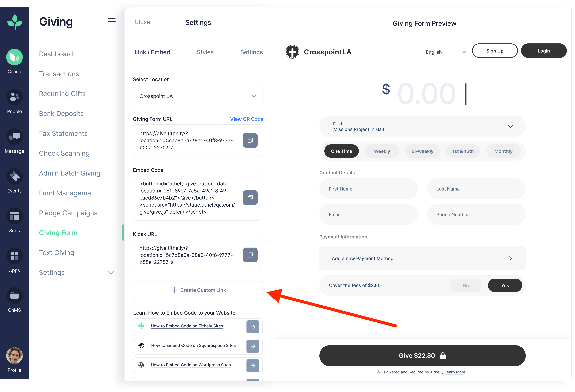Open Bank Deposits in the sidebar
Screen dimensions: 575x392
pyautogui.click(x=61, y=114)
